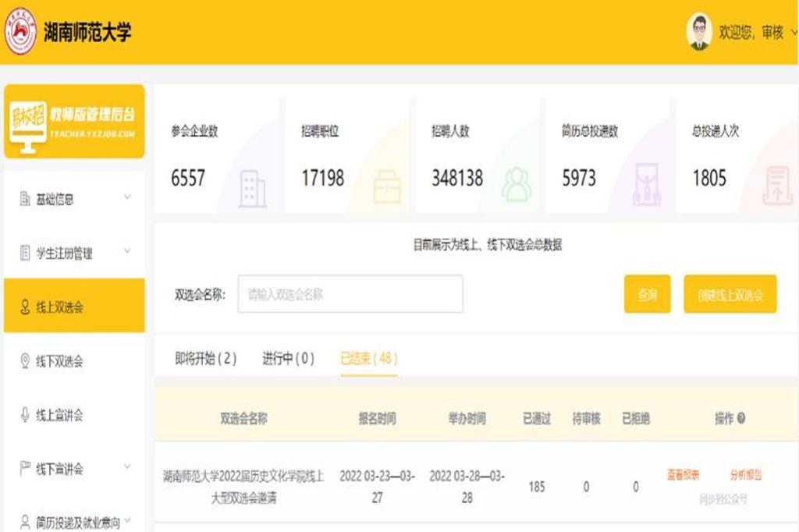799x532 pixels.
Task: Click the 线上宣讲会 microphone icon
Action: point(24,415)
